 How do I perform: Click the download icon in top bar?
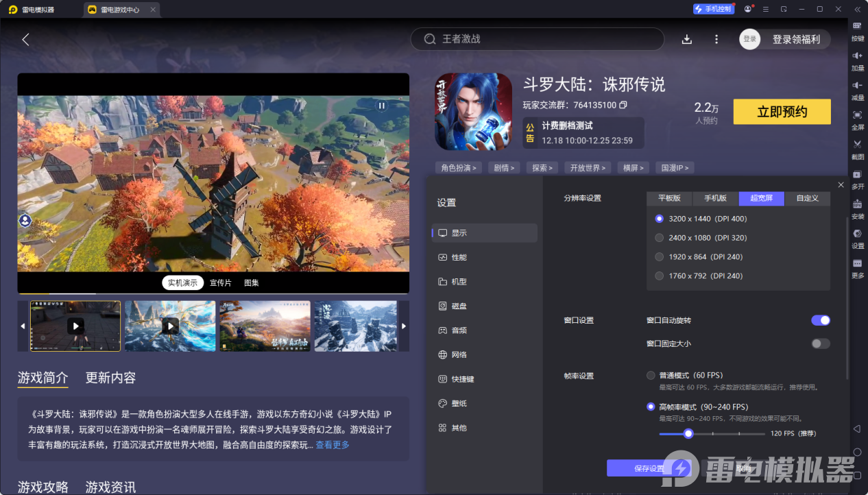pyautogui.click(x=687, y=39)
